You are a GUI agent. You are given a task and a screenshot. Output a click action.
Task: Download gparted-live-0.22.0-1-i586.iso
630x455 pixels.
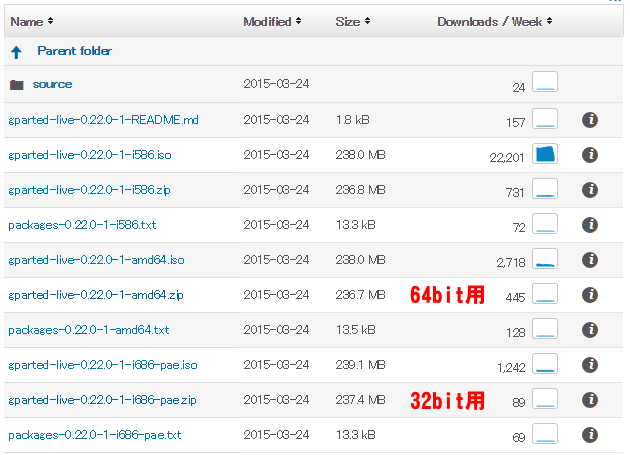click(x=90, y=155)
